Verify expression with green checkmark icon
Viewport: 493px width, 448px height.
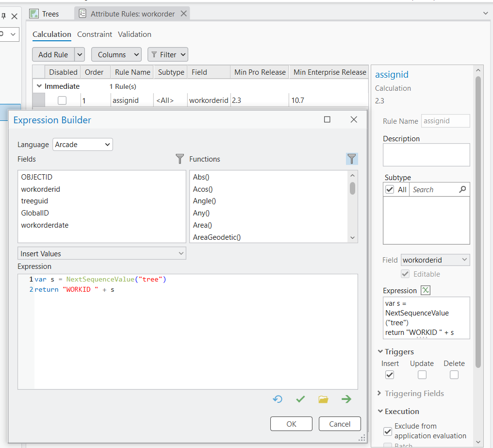[300, 399]
